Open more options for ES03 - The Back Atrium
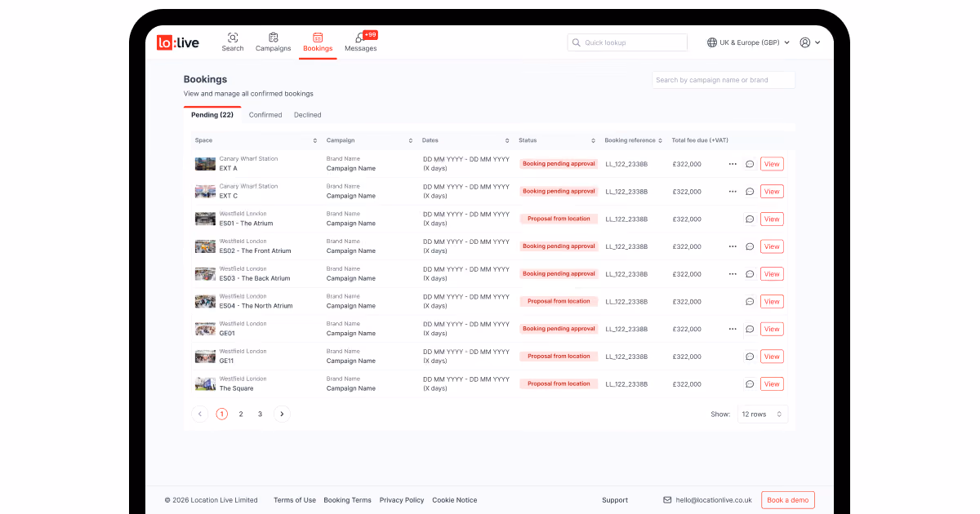This screenshot has height=514, width=980. pos(733,274)
